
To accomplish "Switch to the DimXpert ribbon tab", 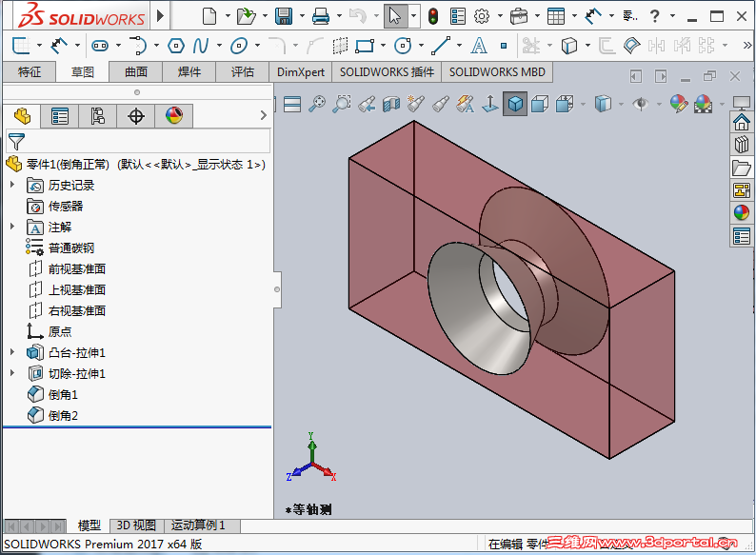I will pos(301,72).
